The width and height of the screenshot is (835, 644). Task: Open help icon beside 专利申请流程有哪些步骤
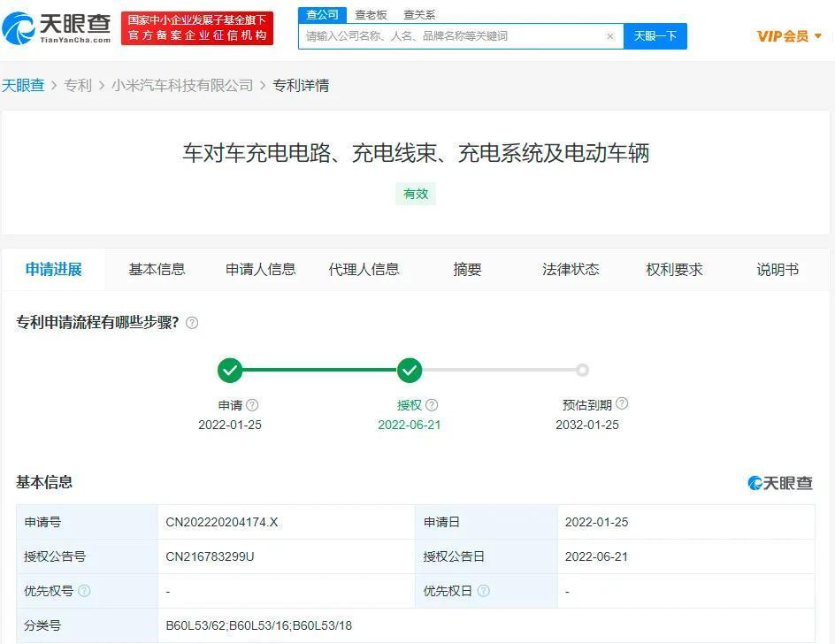tap(192, 323)
